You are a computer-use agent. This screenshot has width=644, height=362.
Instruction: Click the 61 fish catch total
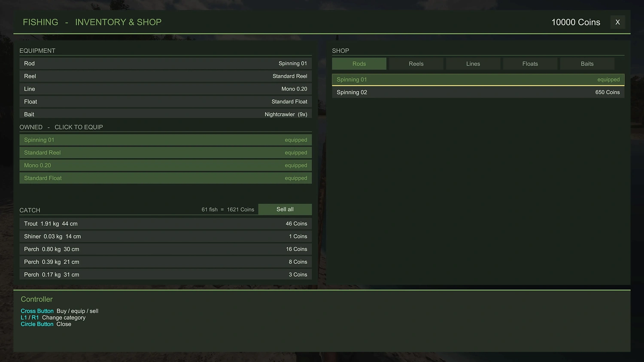228,210
